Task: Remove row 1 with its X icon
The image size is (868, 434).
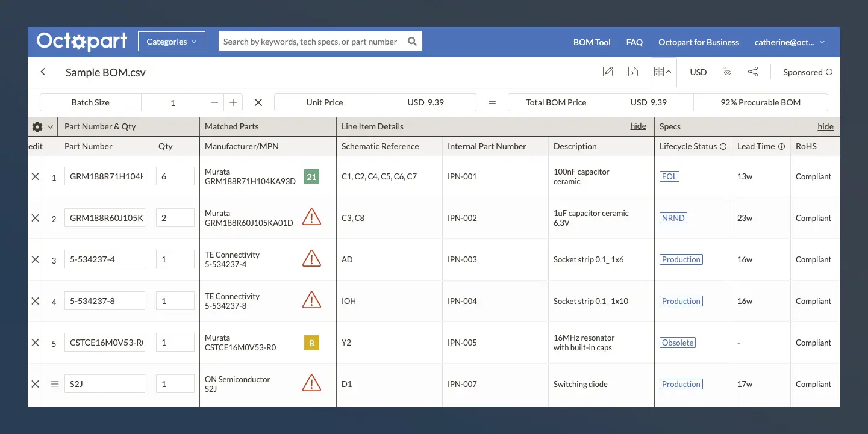Action: pyautogui.click(x=35, y=177)
